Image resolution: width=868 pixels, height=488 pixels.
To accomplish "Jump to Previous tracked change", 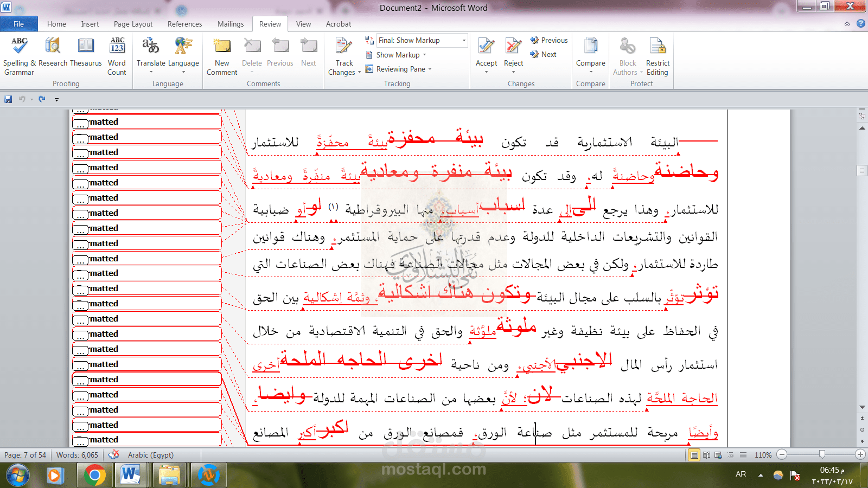I will pos(549,40).
